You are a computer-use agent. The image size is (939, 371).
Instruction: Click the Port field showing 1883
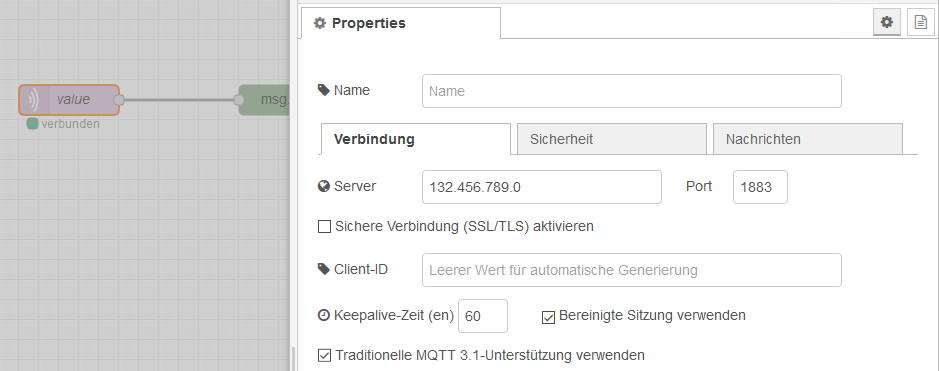tap(760, 187)
